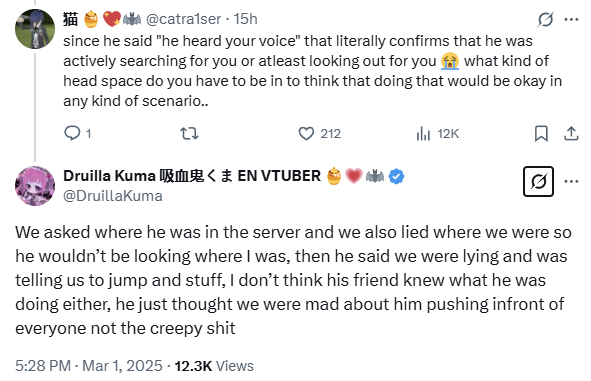Open replies on catra1ser's tweet
Image resolution: width=591 pixels, height=381 pixels.
pos(77,133)
